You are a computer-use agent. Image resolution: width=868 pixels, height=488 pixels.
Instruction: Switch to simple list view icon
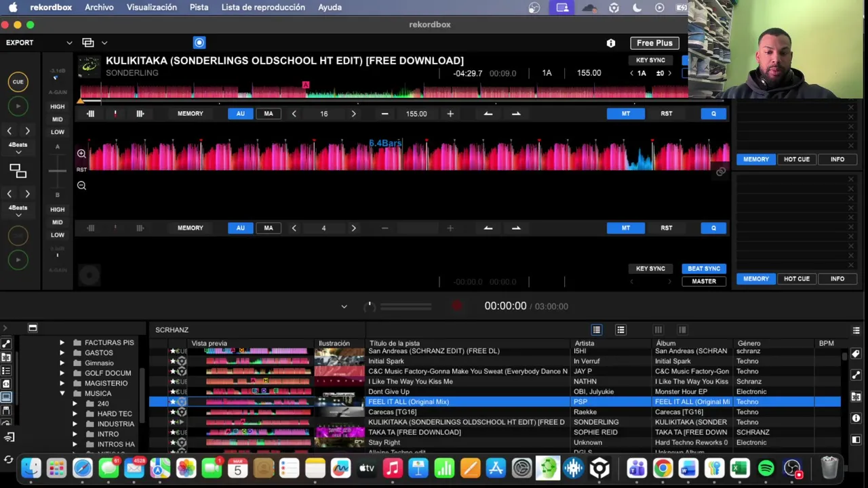point(620,329)
